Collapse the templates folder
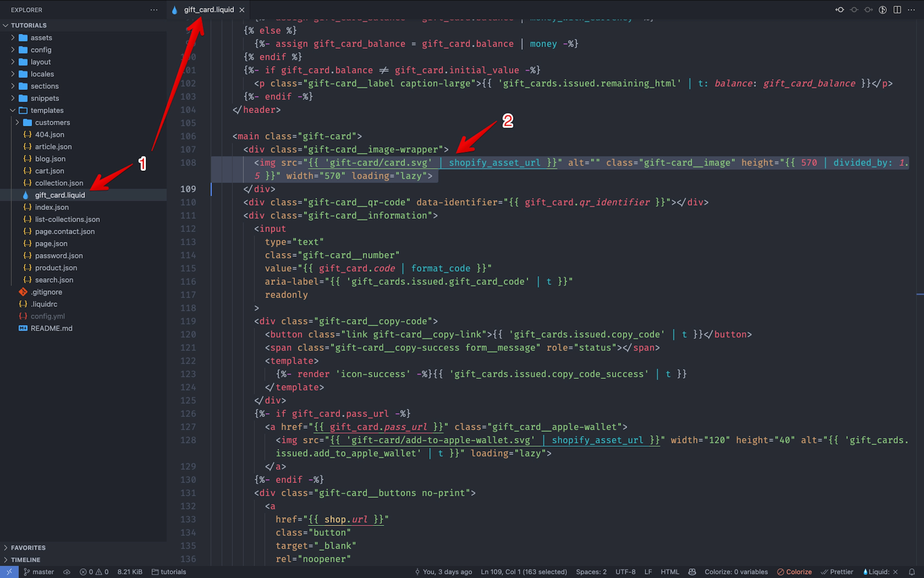Viewport: 924px width, 578px height. [x=83, y=110]
